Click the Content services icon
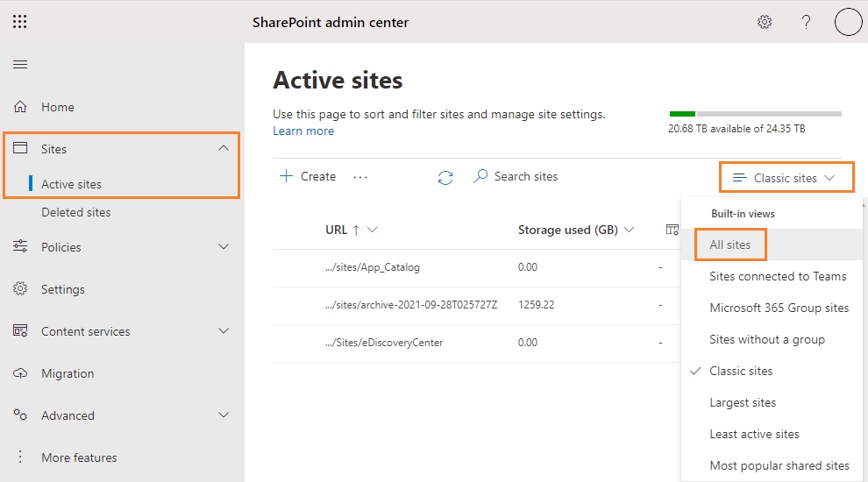868x482 pixels. tap(20, 331)
